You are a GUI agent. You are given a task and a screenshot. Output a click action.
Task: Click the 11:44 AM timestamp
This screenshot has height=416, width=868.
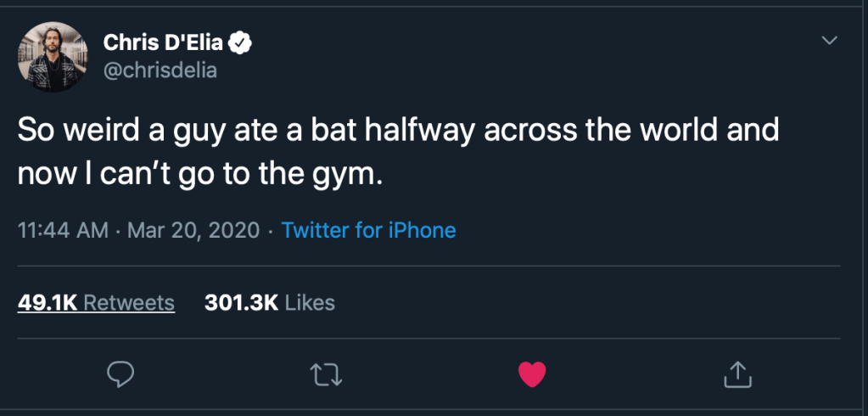[62, 230]
